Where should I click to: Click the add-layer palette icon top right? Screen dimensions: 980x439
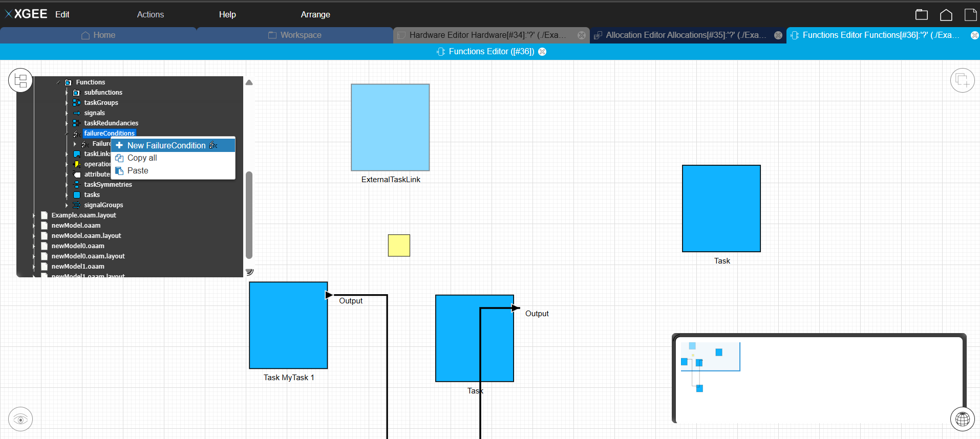962,80
